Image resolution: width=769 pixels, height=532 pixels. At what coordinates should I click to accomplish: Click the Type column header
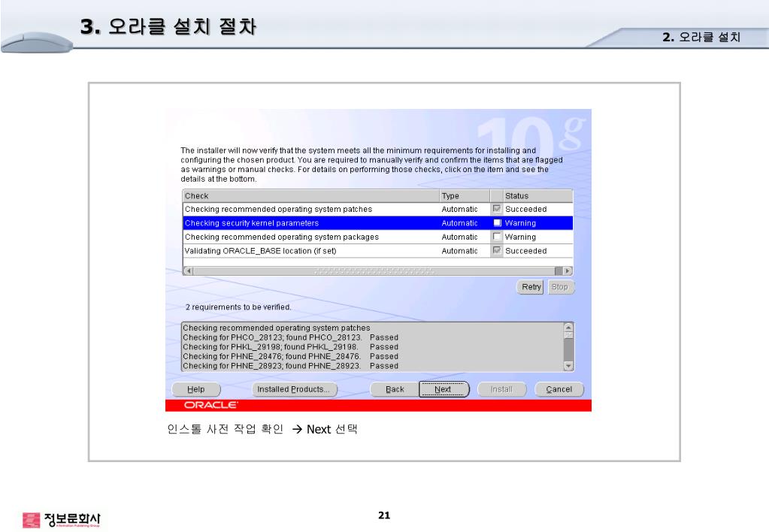pos(465,195)
